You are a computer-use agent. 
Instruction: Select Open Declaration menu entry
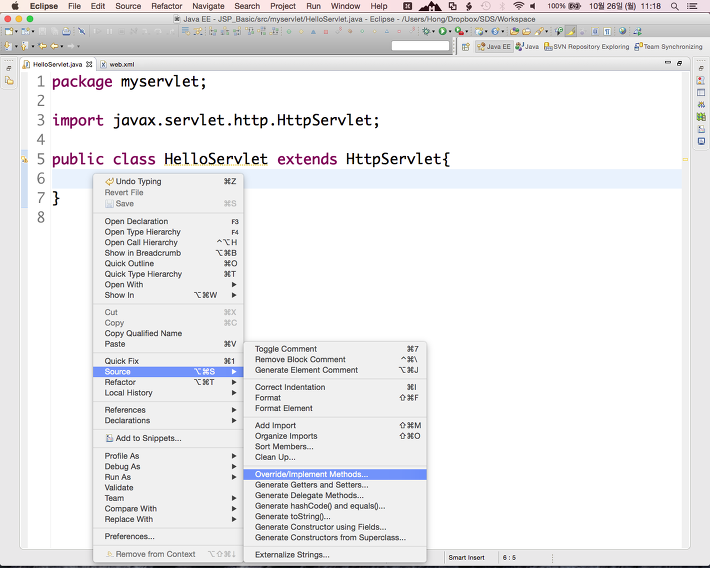click(x=168, y=221)
